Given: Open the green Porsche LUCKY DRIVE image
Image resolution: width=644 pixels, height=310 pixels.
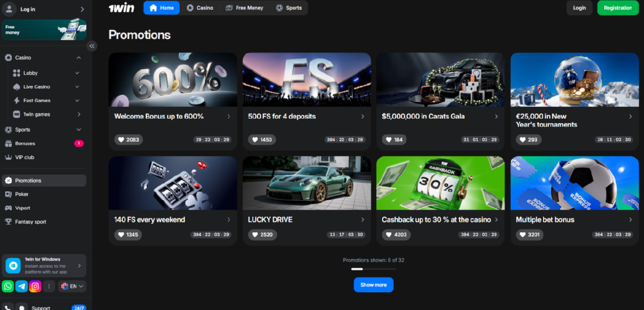Looking at the screenshot, I should 306,183.
